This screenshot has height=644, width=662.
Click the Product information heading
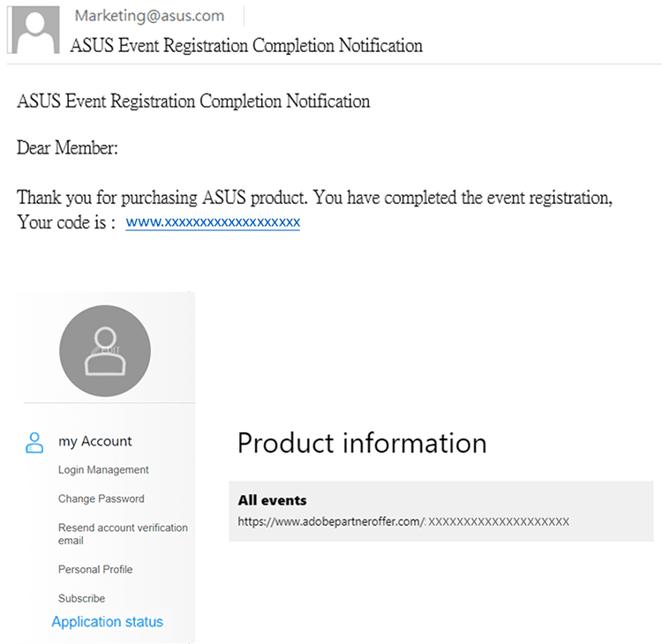[362, 443]
